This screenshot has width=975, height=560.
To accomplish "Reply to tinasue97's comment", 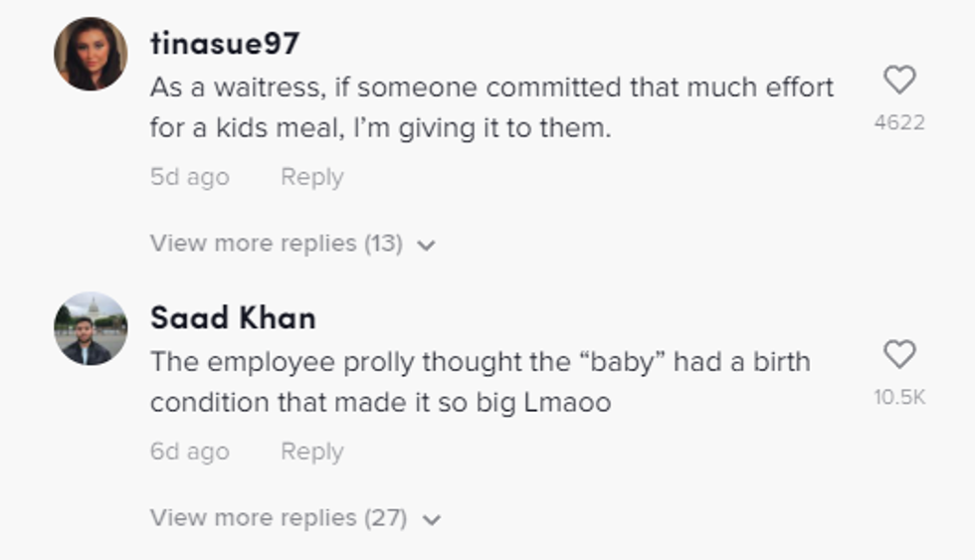I will 311,177.
